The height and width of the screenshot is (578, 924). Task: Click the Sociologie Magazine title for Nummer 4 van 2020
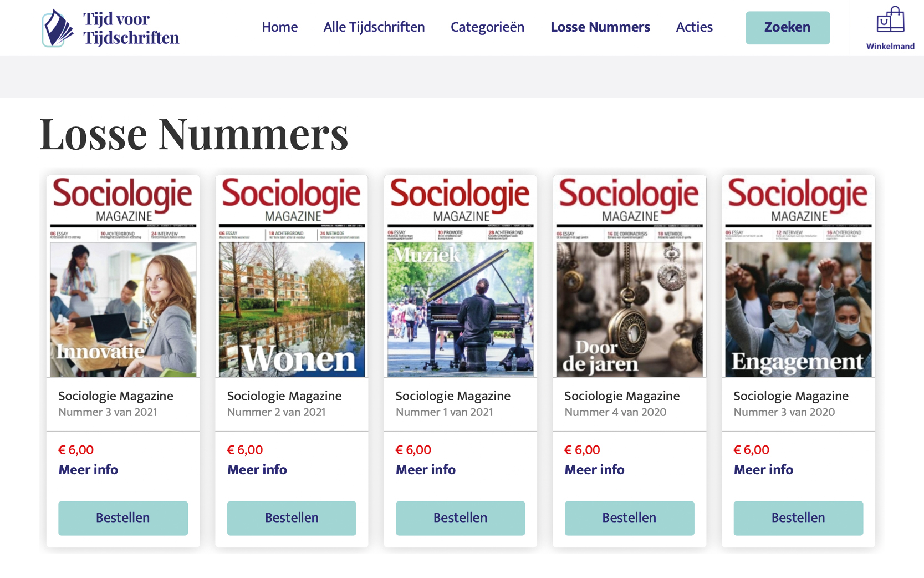click(x=622, y=396)
